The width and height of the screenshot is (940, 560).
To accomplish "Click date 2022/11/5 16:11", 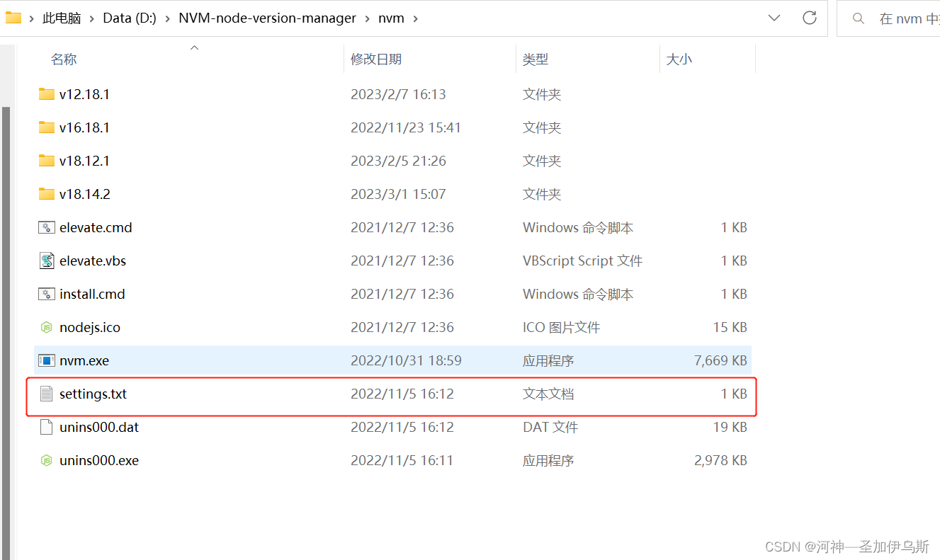I will pyautogui.click(x=402, y=460).
